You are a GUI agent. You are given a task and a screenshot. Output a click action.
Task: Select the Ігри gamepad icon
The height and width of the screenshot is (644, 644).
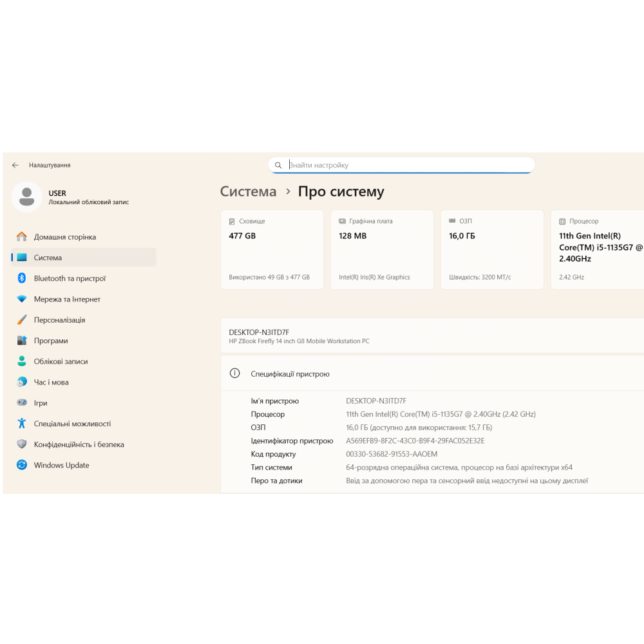coord(22,403)
